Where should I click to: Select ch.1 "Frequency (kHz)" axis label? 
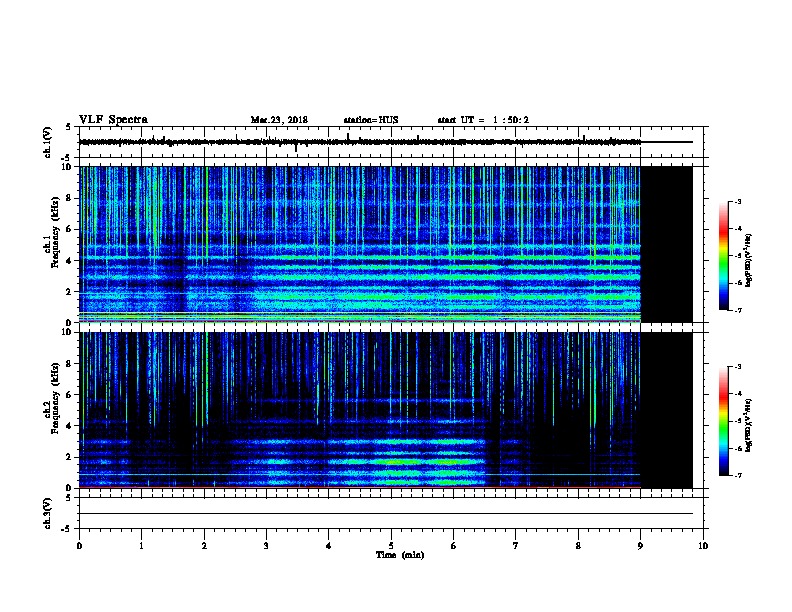point(55,232)
